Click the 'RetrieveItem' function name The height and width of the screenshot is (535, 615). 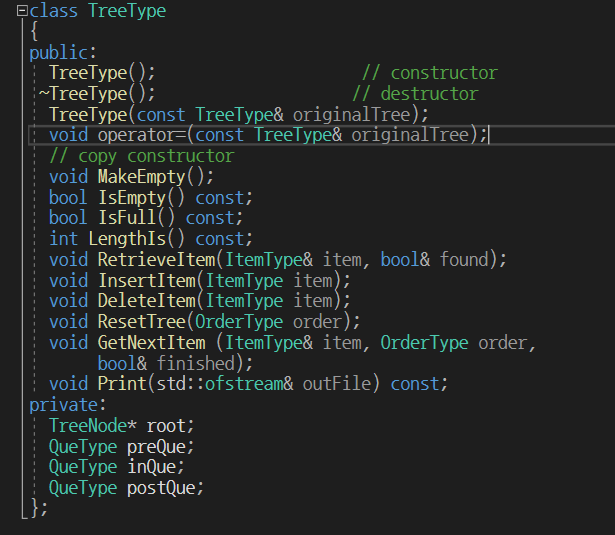[x=156, y=260]
